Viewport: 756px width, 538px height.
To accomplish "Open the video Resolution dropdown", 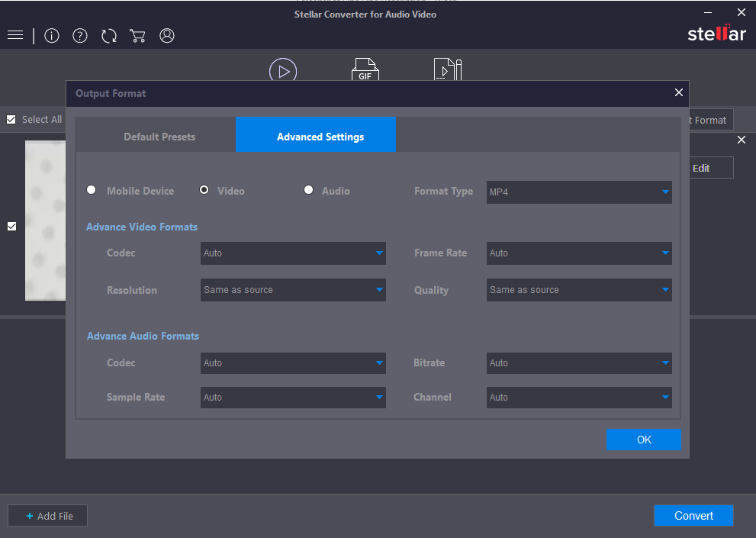I will click(293, 290).
